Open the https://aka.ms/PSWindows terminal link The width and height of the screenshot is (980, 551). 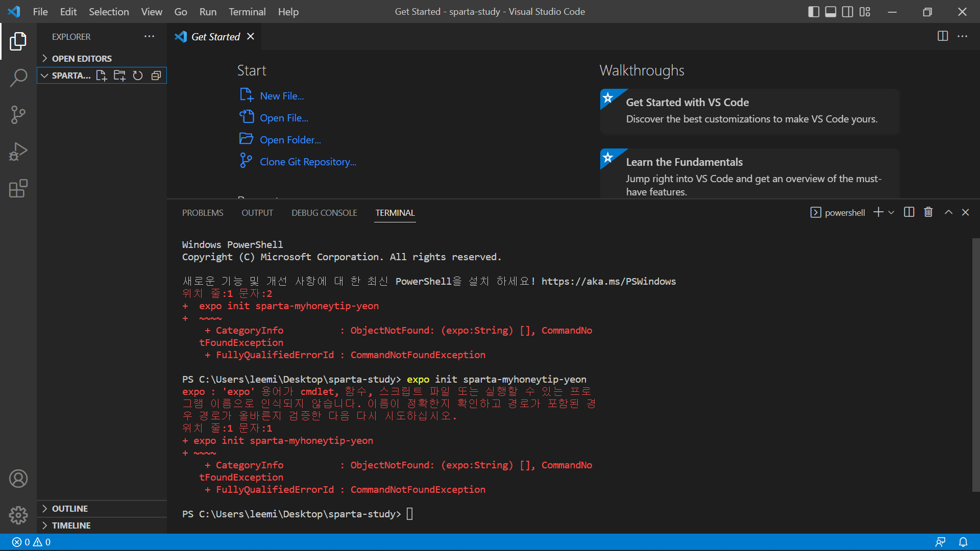[608, 282]
